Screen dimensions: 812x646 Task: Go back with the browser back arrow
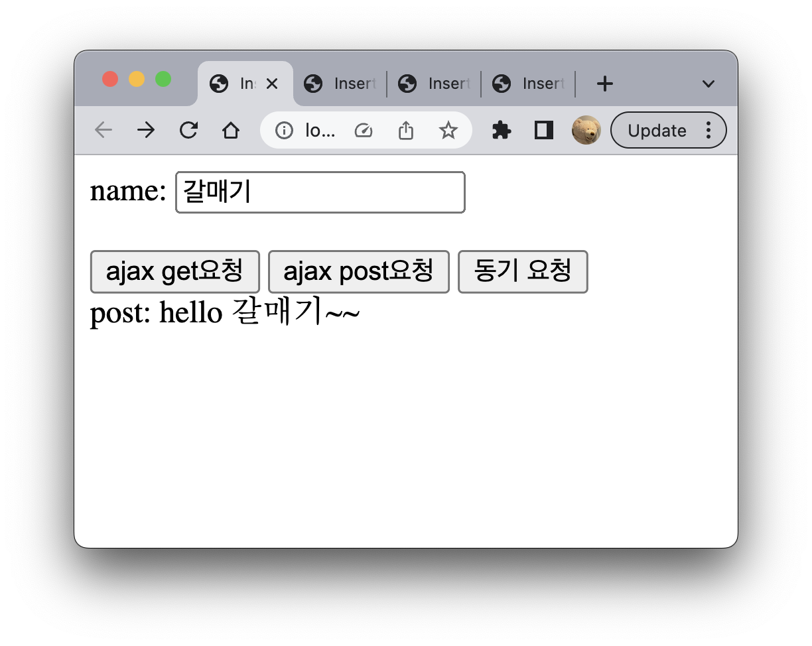pyautogui.click(x=103, y=130)
